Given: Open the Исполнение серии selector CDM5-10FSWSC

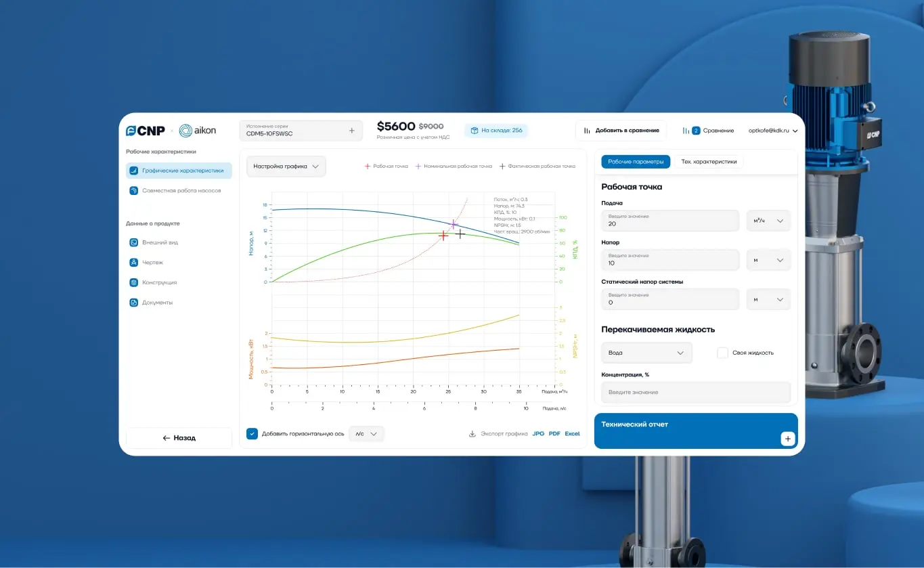Looking at the screenshot, I should coord(301,131).
